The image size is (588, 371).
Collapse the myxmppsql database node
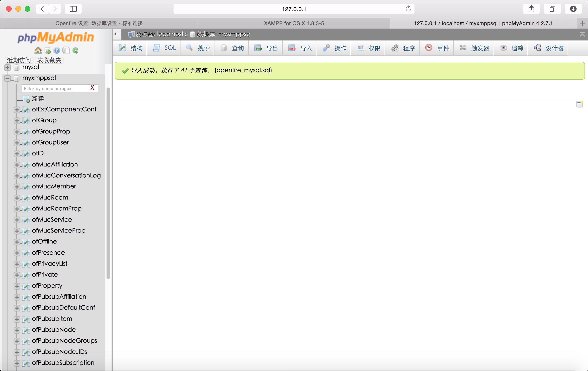point(7,78)
